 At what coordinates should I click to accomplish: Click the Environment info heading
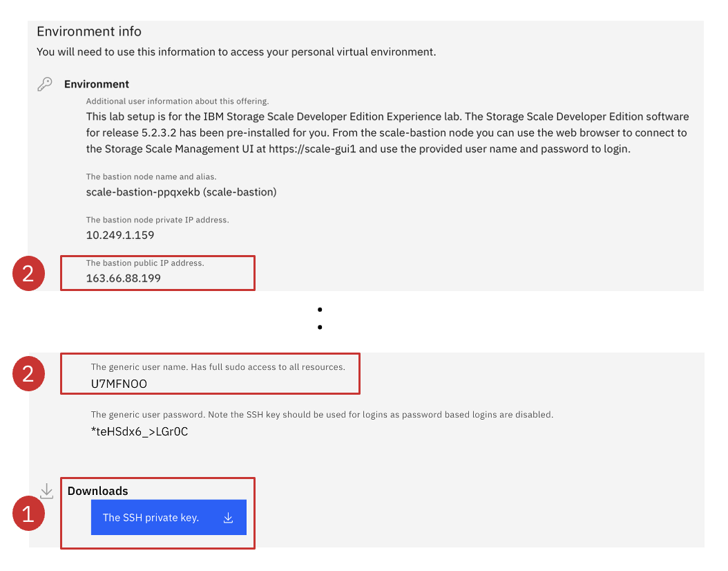pyautogui.click(x=89, y=32)
